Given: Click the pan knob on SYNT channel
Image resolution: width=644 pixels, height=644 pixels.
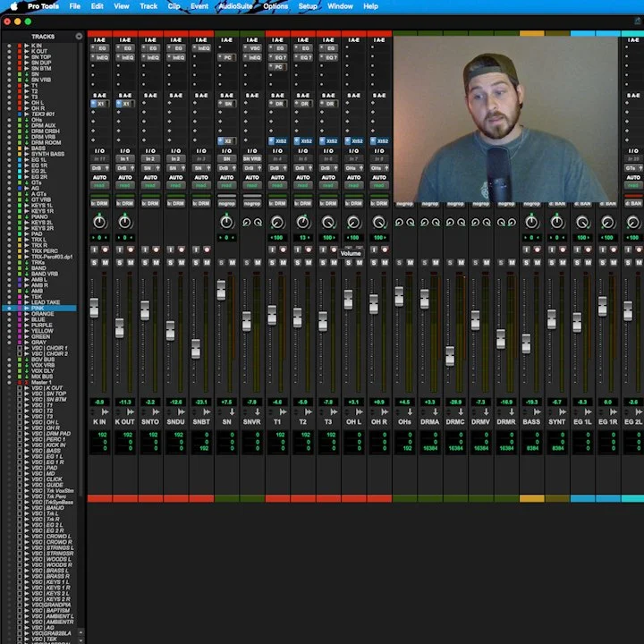Looking at the screenshot, I should (557, 222).
